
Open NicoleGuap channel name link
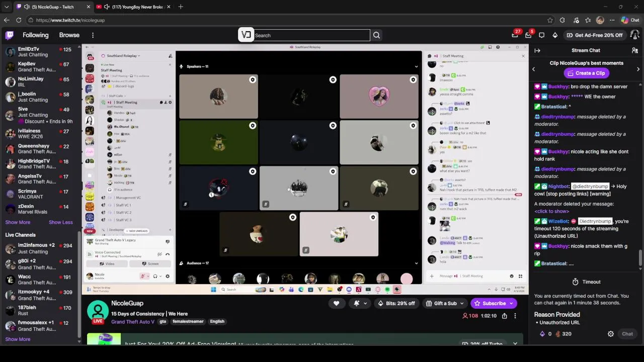127,303
